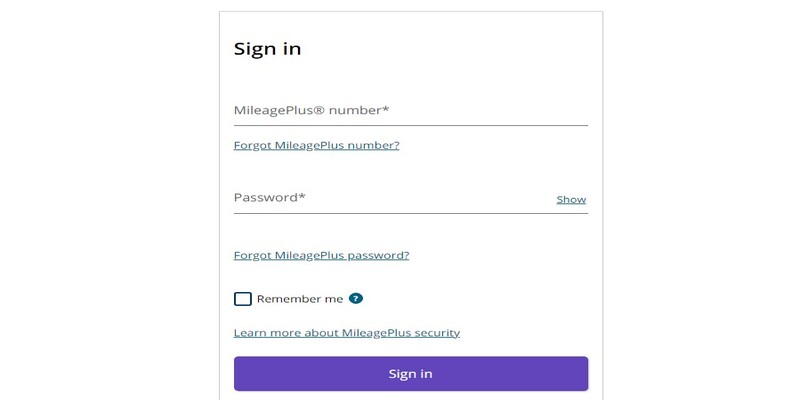This screenshot has width=800, height=400.
Task: Place cursor in Password* box
Action: pos(394,198)
